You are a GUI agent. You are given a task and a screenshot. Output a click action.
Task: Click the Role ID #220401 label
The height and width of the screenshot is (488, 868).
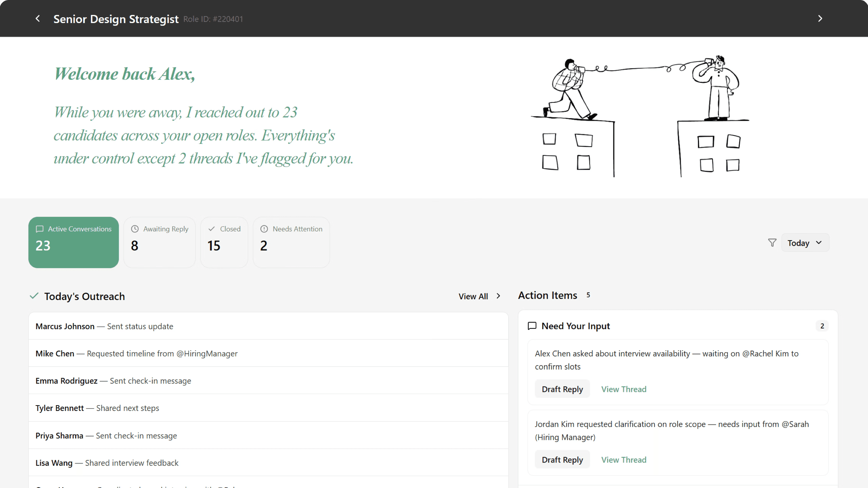click(x=213, y=19)
